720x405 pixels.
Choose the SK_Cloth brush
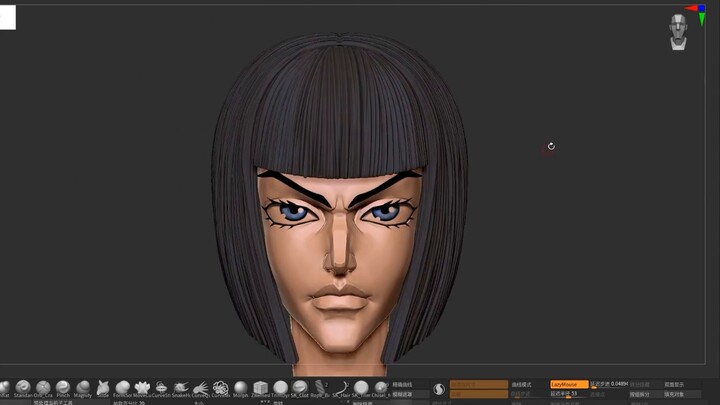pos(301,388)
